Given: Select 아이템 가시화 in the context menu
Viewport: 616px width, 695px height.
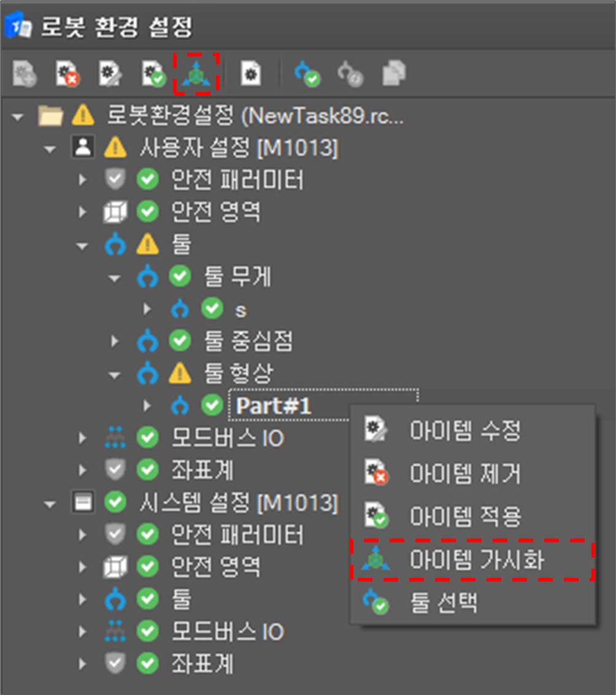Looking at the screenshot, I should pos(476,559).
